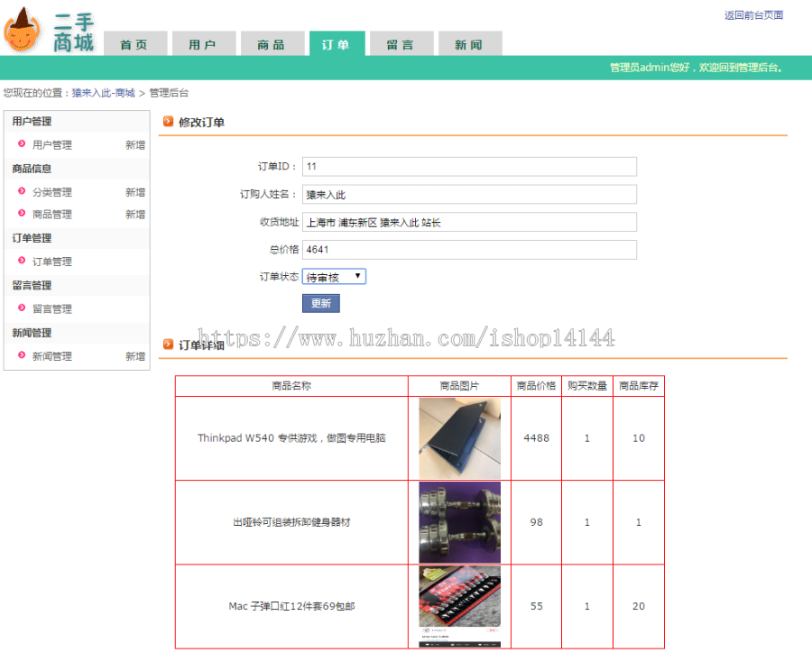
Task: Click the 订单管理 sidebar section heading
Action: pos(32,238)
